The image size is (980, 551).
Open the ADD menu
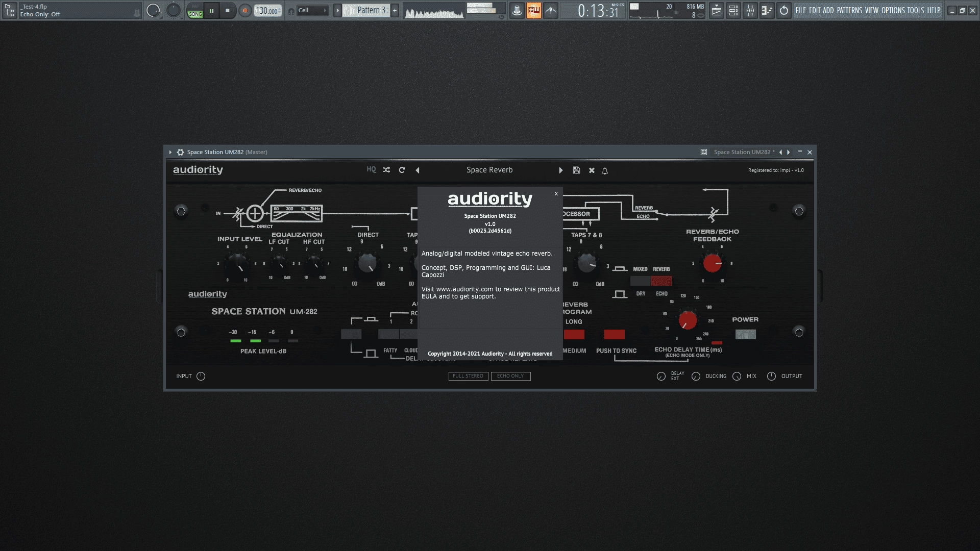[x=828, y=10]
